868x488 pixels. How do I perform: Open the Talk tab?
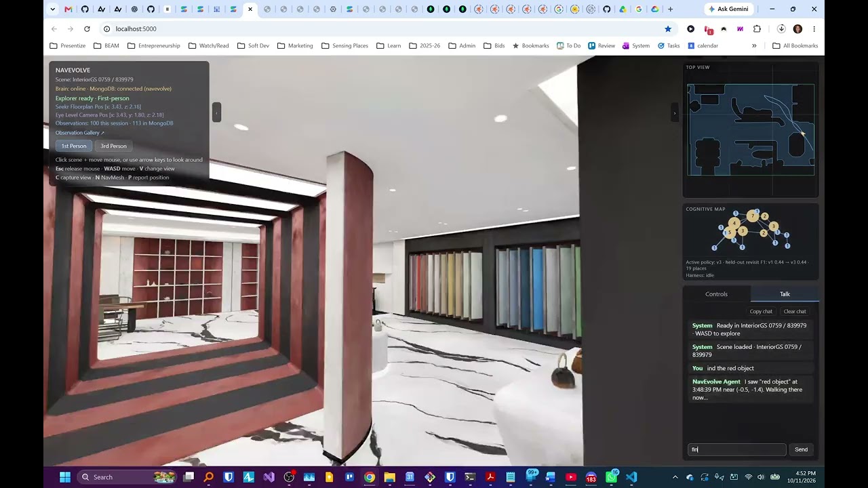tap(785, 294)
